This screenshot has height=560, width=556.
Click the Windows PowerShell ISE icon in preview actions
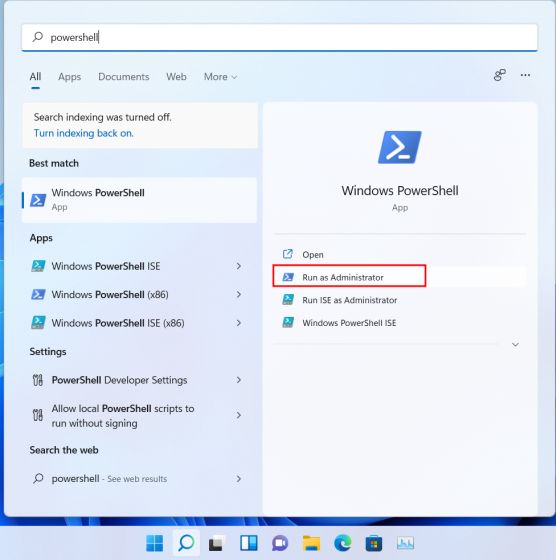click(x=288, y=322)
